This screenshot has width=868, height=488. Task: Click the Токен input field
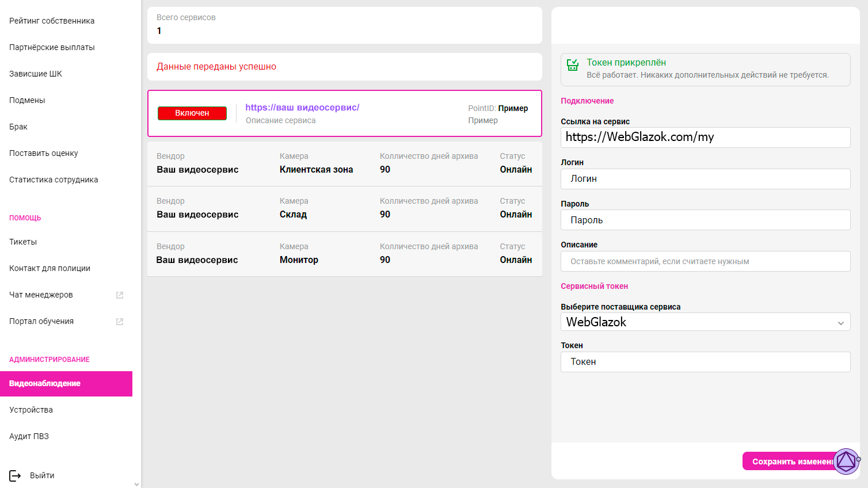[x=706, y=362]
